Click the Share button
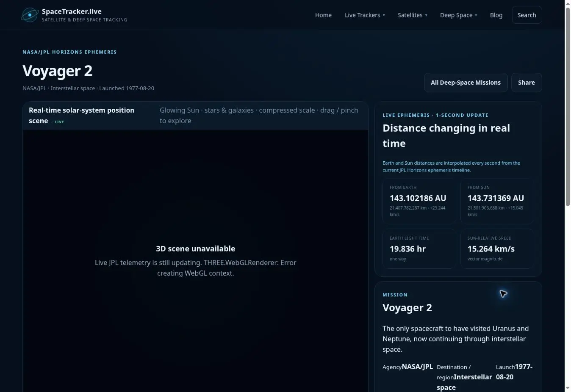This screenshot has width=571, height=392. (x=526, y=83)
